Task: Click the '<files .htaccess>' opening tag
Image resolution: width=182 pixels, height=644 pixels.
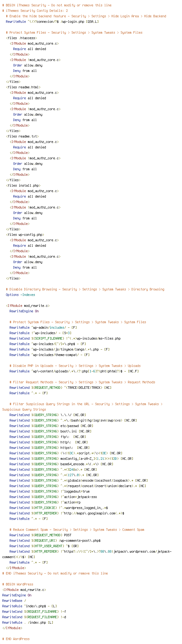Action: point(21,38)
